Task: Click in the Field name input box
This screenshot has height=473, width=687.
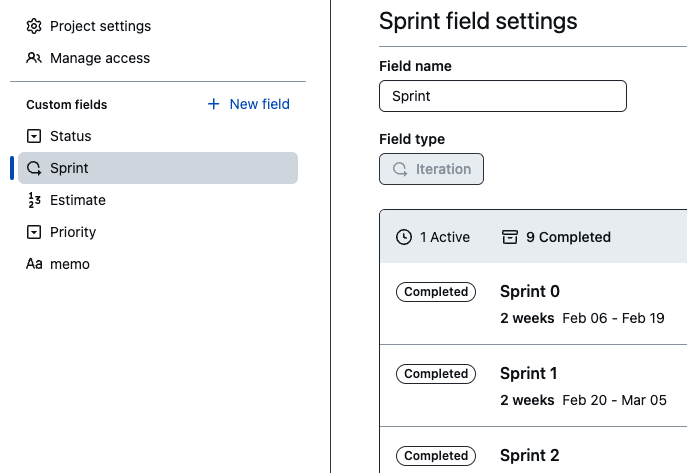Action: click(503, 96)
